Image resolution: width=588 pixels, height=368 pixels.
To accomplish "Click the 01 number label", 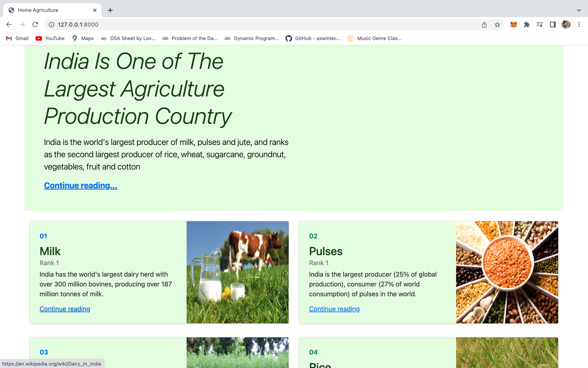I will coord(43,236).
